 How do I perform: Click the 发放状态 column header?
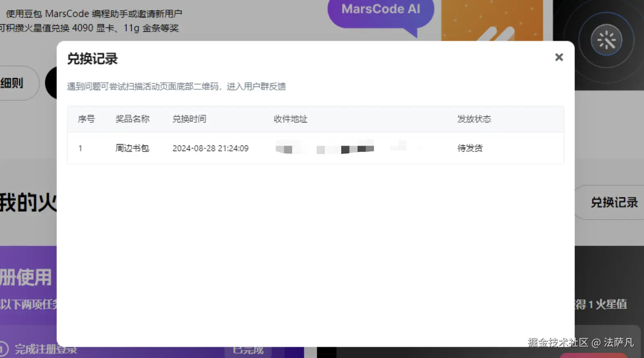(474, 119)
